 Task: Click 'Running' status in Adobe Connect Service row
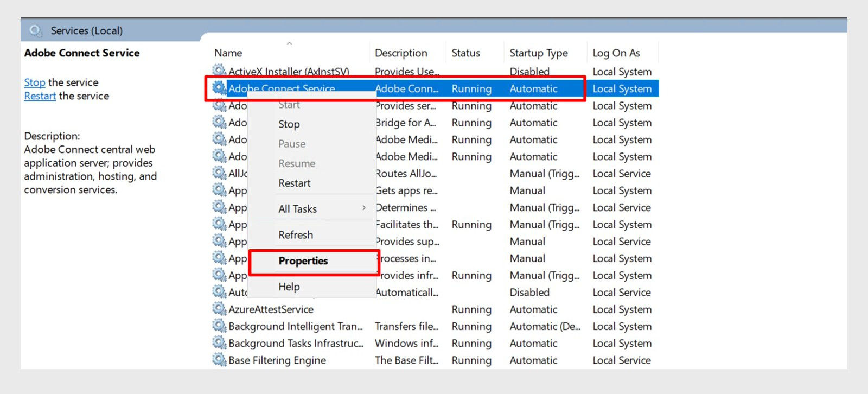471,89
